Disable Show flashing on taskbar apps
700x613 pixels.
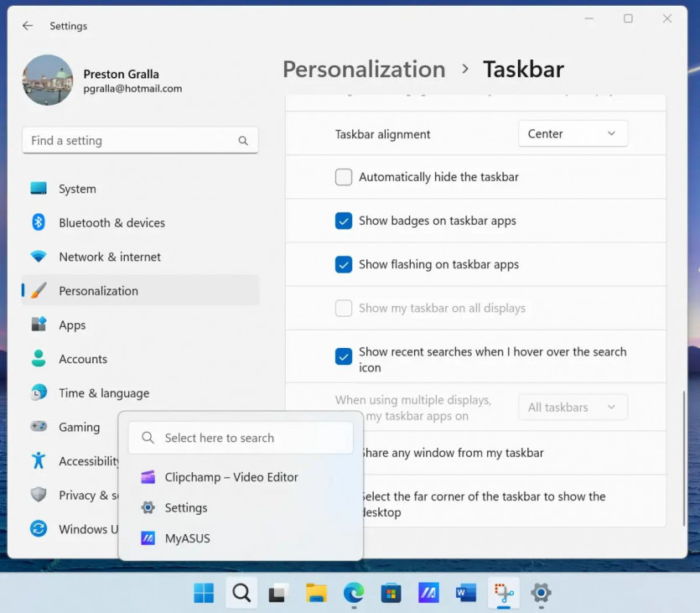point(344,264)
